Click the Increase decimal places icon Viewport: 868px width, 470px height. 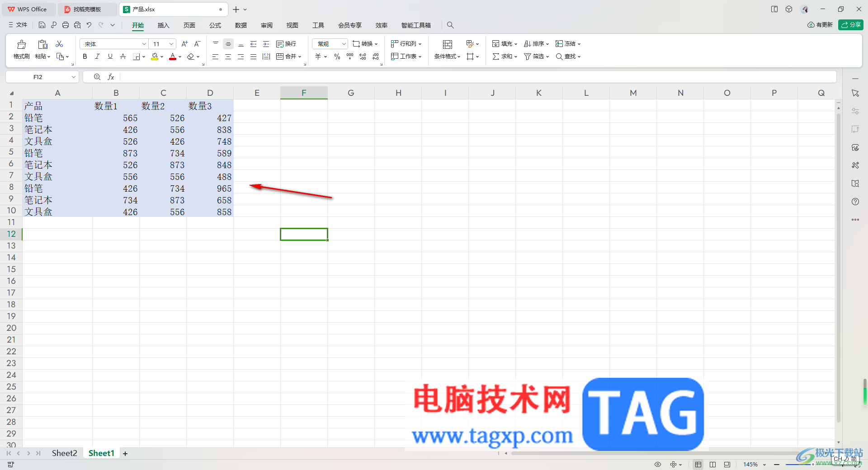coord(363,56)
